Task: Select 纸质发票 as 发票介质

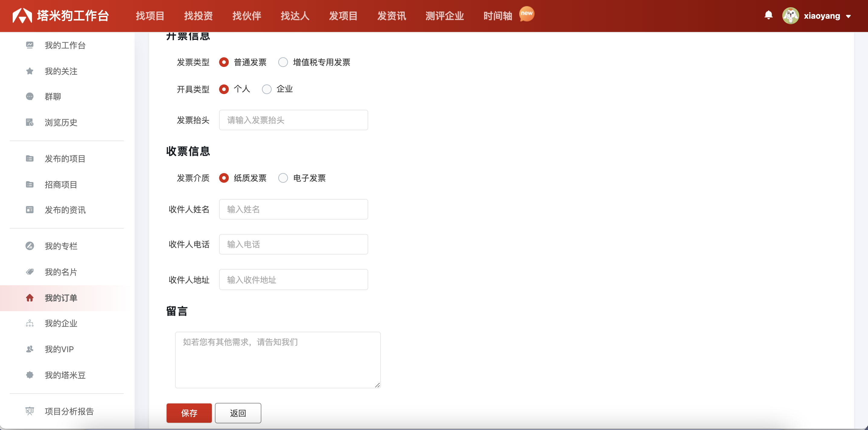Action: 224,178
